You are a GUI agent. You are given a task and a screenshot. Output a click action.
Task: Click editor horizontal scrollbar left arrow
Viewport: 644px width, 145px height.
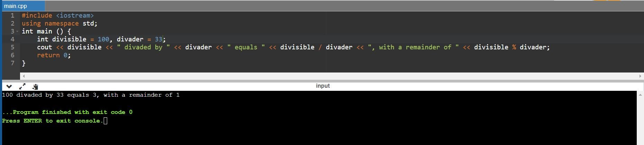[24, 76]
